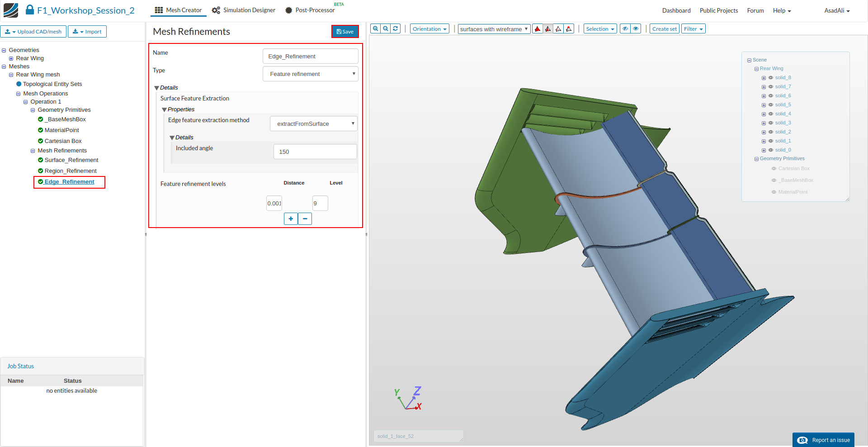Reset the 3D view with refresh icon
868x447 pixels.
point(396,29)
